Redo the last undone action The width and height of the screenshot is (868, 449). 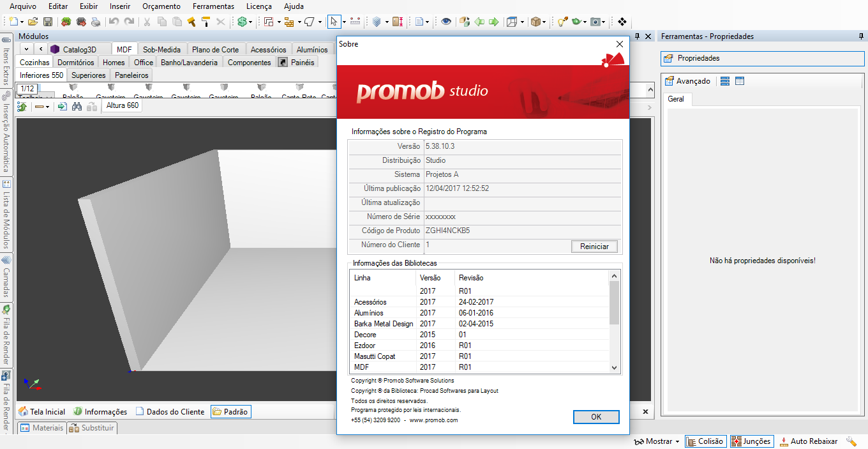(129, 22)
